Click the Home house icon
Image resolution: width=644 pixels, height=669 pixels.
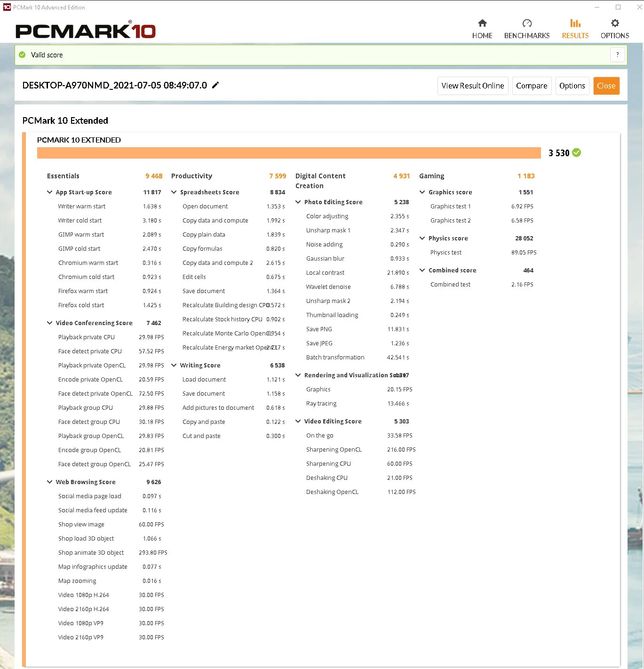[x=482, y=23]
